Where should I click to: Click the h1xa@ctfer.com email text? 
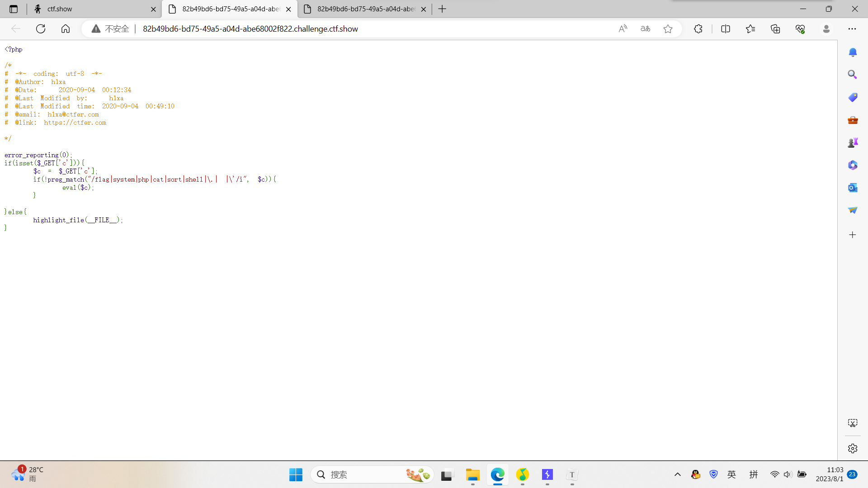pos(73,115)
